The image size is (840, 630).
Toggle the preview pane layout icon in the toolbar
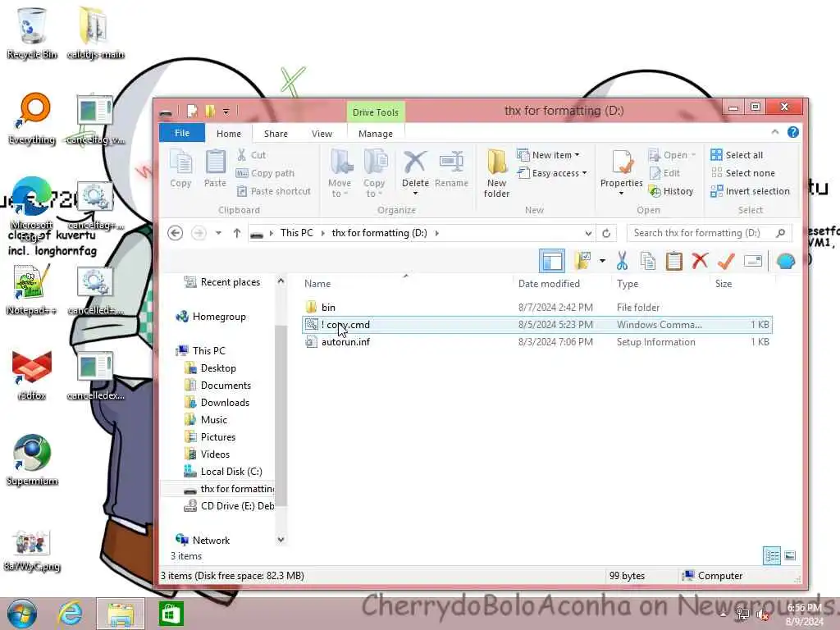552,262
